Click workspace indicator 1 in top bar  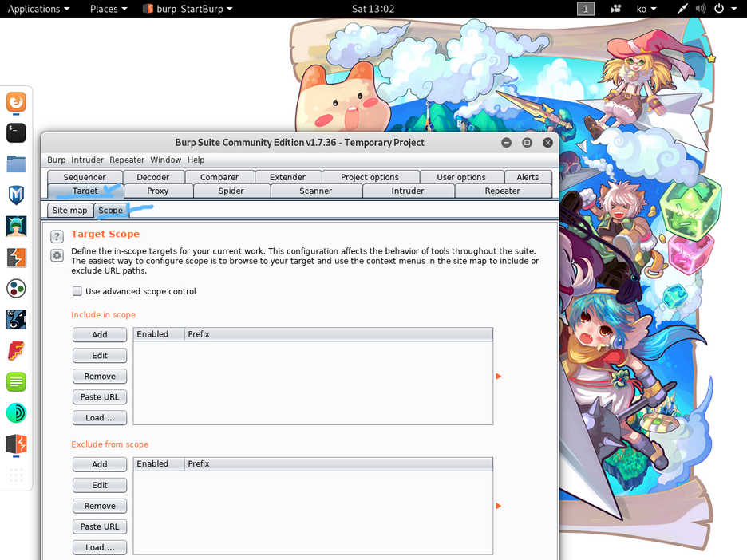tap(586, 9)
